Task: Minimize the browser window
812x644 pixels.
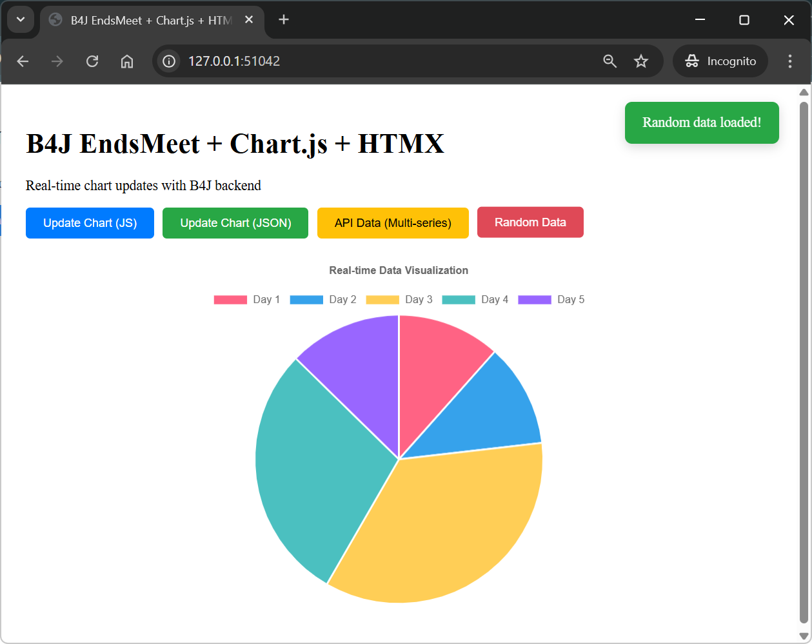Action: (x=700, y=20)
